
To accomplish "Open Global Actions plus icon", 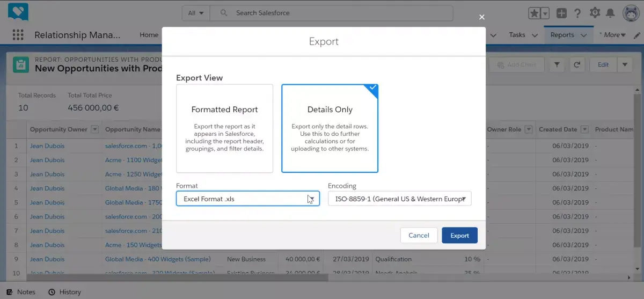I will pyautogui.click(x=561, y=13).
